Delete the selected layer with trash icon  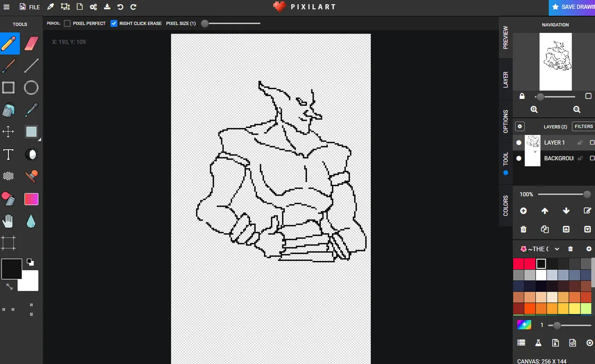point(523,229)
